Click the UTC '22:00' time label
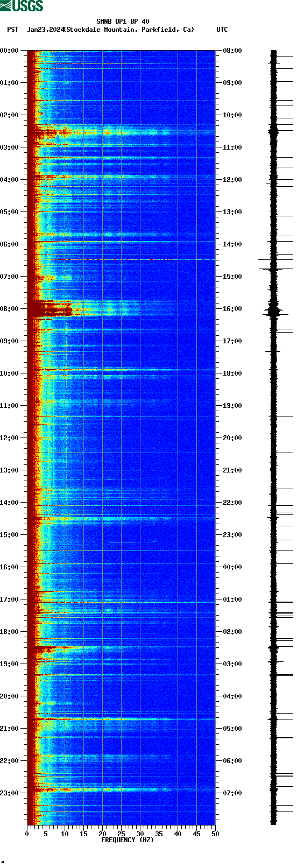297x868 pixels. click(232, 503)
